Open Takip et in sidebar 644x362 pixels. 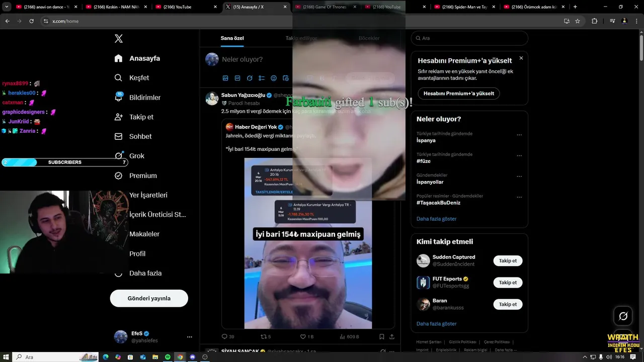click(x=134, y=117)
